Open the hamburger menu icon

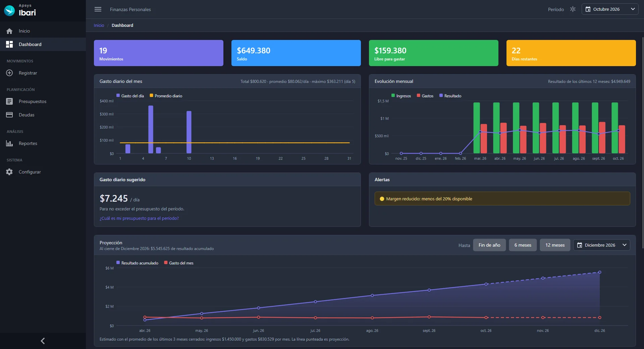(98, 9)
